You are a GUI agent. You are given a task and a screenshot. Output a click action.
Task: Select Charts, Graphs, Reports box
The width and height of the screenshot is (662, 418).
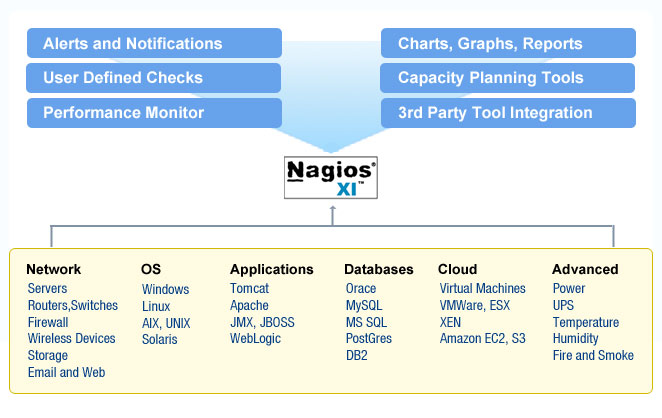click(508, 44)
